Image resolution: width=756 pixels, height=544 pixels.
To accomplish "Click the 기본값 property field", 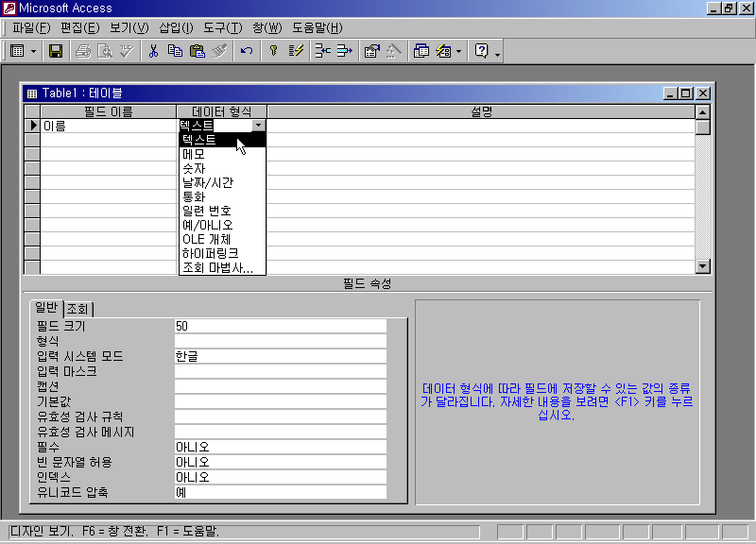I will click(280, 401).
